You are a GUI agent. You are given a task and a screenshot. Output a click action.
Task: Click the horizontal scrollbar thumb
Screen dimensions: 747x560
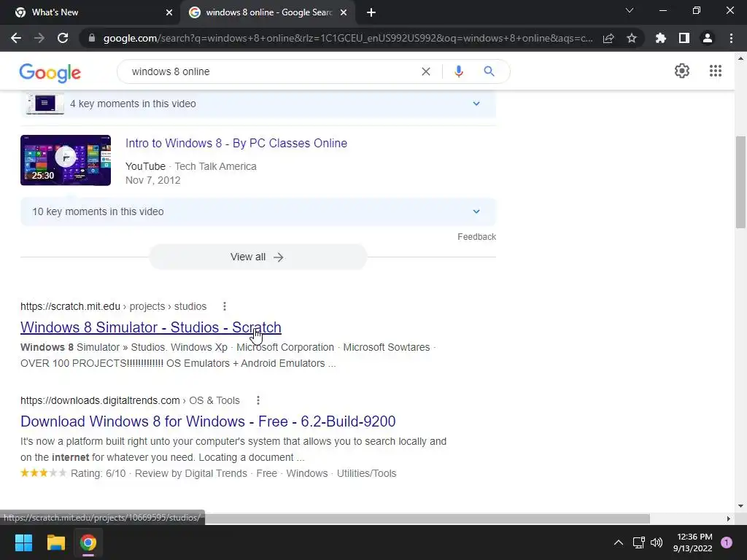[427, 518]
